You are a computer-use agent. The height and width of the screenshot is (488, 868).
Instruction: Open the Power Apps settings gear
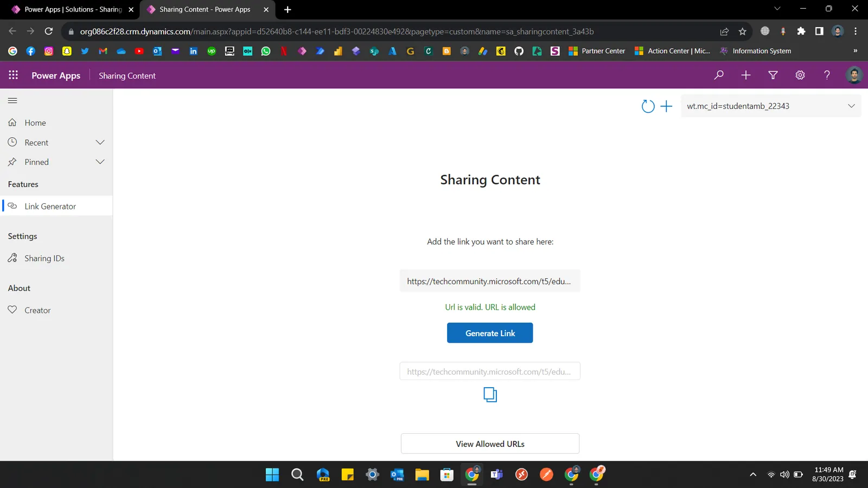click(x=800, y=75)
